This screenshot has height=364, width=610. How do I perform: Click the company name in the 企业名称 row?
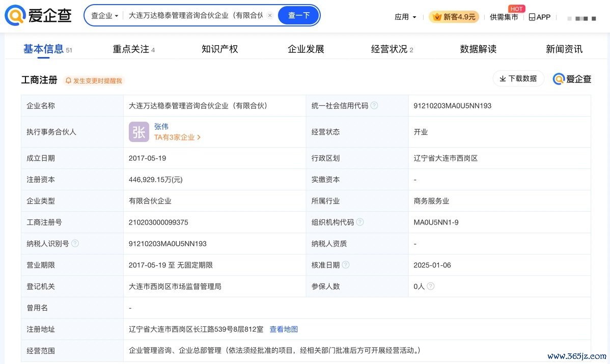pyautogui.click(x=198, y=106)
